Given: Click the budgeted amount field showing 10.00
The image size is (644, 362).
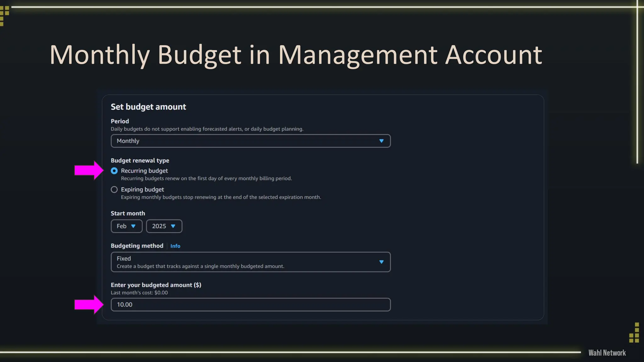Looking at the screenshot, I should tap(251, 304).
